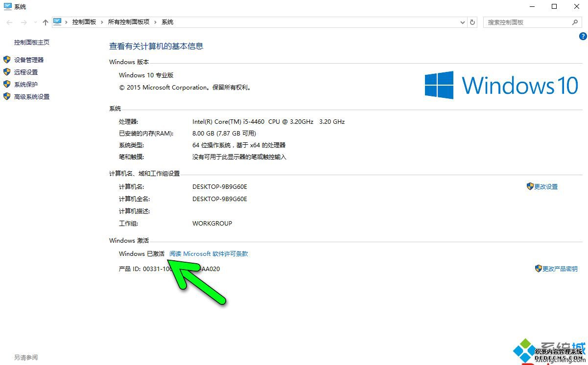Expand chevron after 所有控制面板项 breadcrumb

coord(156,22)
